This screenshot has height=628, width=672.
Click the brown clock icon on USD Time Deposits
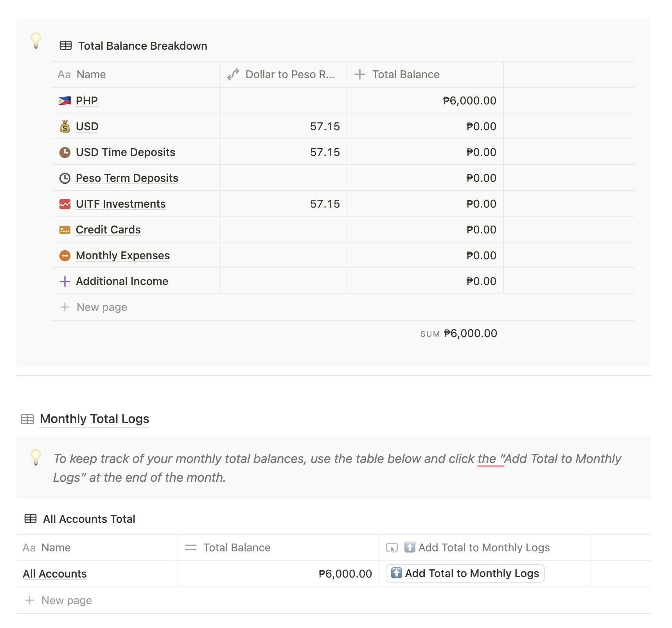coord(65,152)
